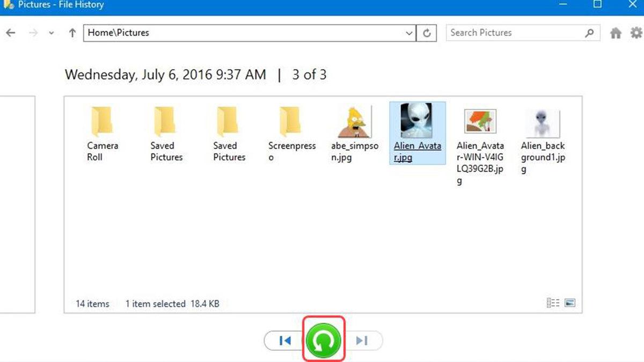Refresh the current folder view

click(427, 33)
